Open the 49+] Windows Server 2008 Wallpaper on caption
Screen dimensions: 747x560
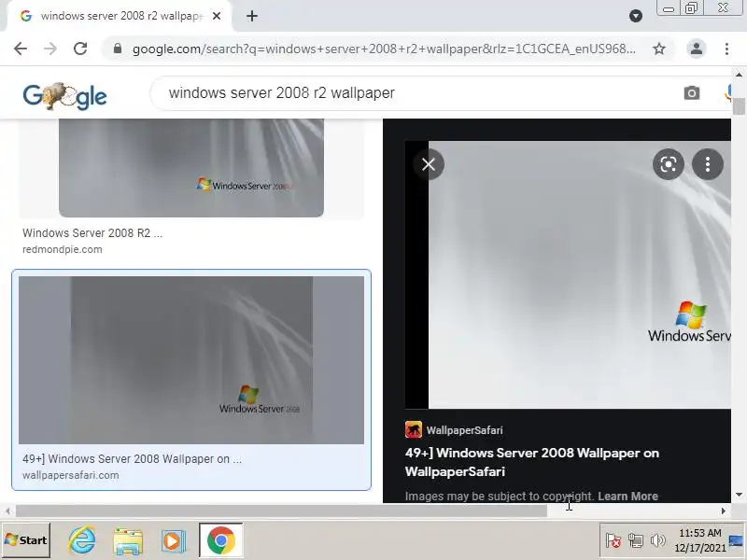click(132, 458)
